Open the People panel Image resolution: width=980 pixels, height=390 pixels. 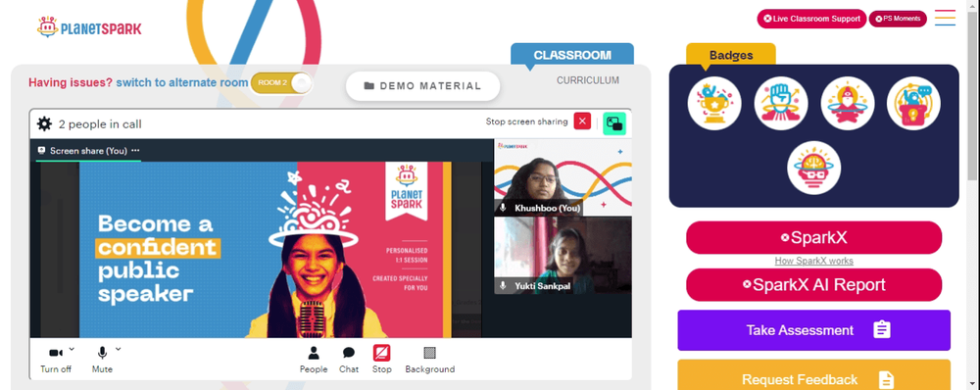pos(314,360)
